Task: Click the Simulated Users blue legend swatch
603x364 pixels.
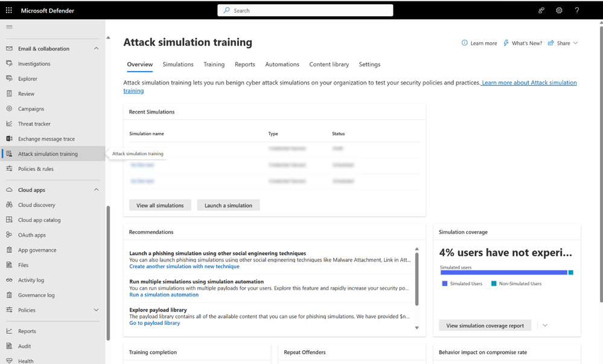Action: pos(445,284)
